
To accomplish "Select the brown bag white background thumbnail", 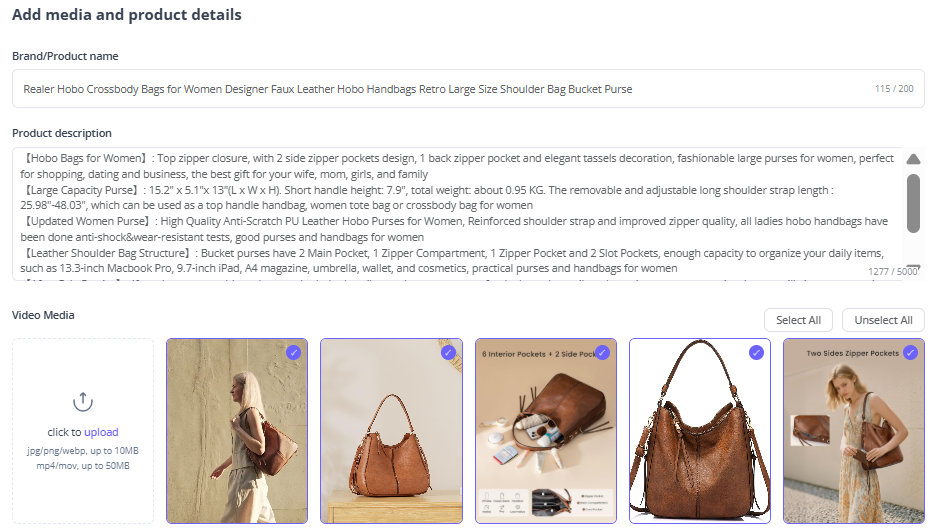I will [x=700, y=431].
